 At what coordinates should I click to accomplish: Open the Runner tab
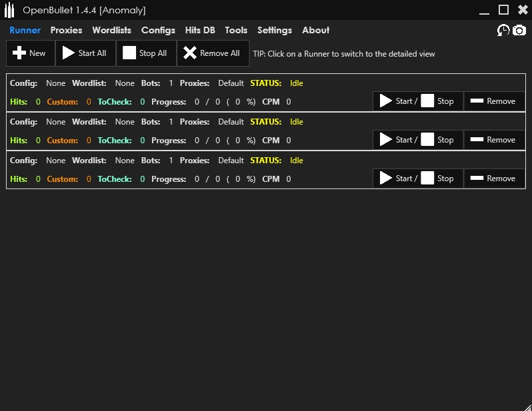click(x=25, y=30)
